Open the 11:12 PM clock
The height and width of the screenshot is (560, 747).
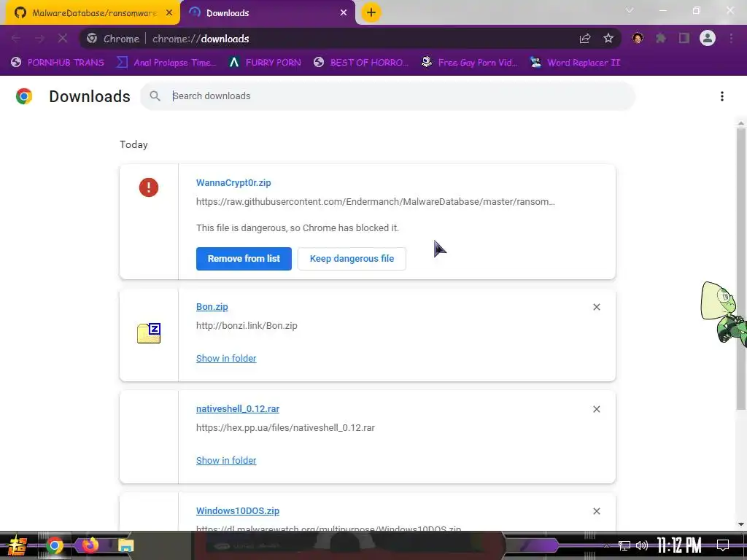point(679,545)
